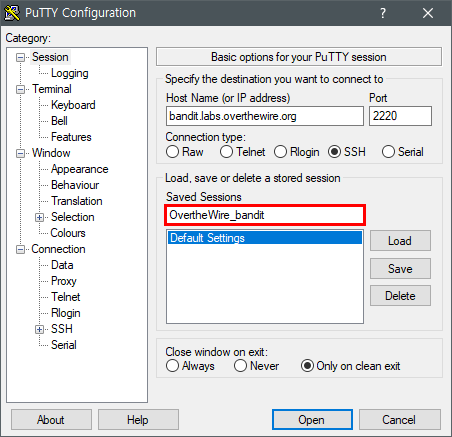Collapse the Connection tree node
Screen dimensions: 452x437
click(x=20, y=249)
